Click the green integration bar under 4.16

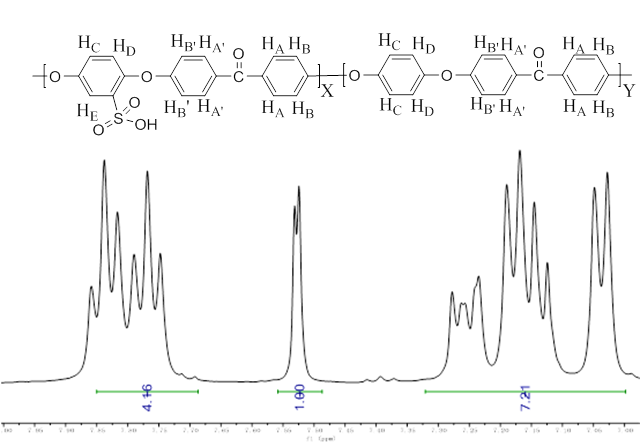pyautogui.click(x=147, y=392)
